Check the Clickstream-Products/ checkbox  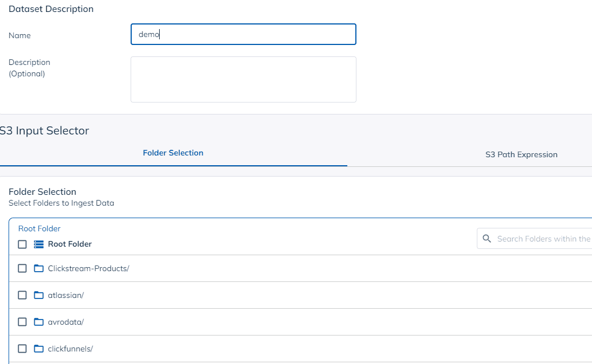[x=22, y=268]
